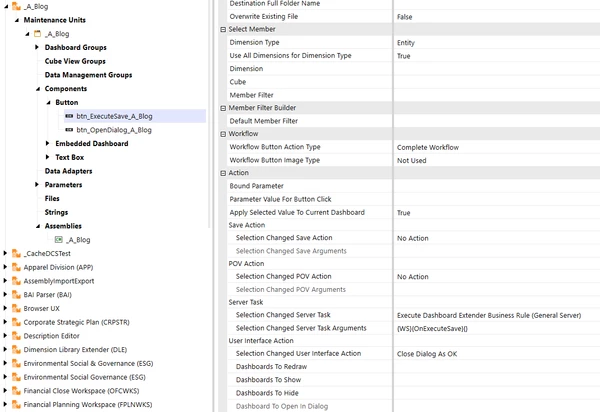
Task: Expand the Browser UX workspace arrow
Action: click(5, 308)
